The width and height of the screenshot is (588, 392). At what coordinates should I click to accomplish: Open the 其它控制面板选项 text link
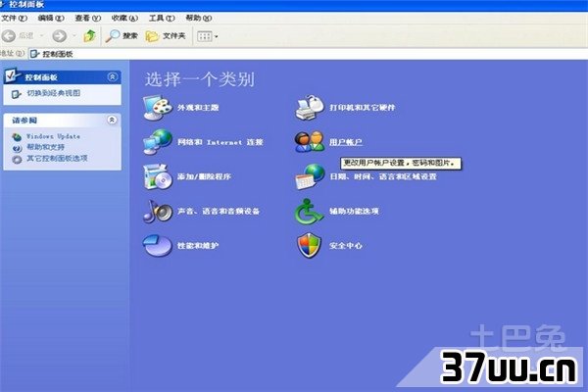pos(57,159)
